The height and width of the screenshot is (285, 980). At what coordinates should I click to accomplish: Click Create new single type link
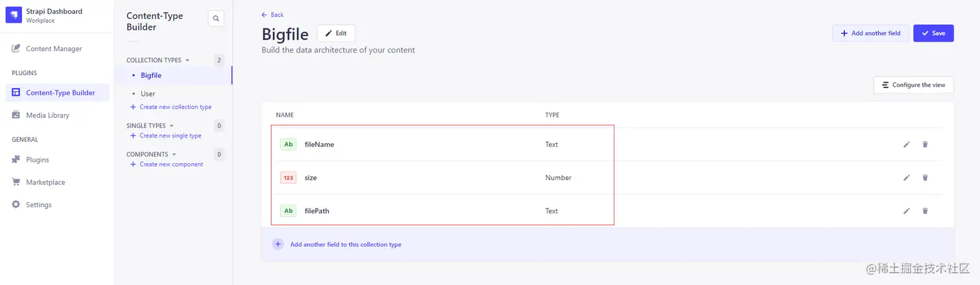click(x=166, y=135)
